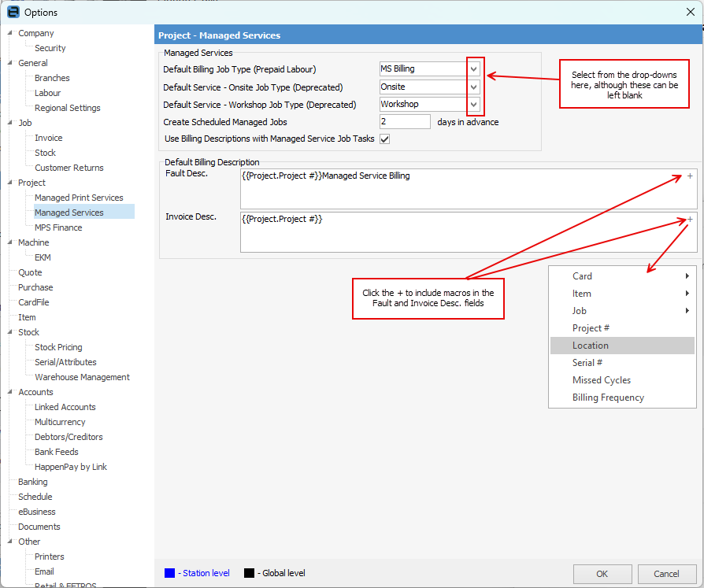
Task: Click the OK button
Action: (x=602, y=574)
